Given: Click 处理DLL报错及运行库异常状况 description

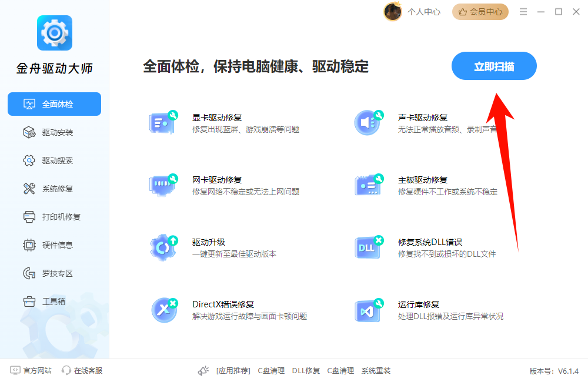Looking at the screenshot, I should [450, 316].
